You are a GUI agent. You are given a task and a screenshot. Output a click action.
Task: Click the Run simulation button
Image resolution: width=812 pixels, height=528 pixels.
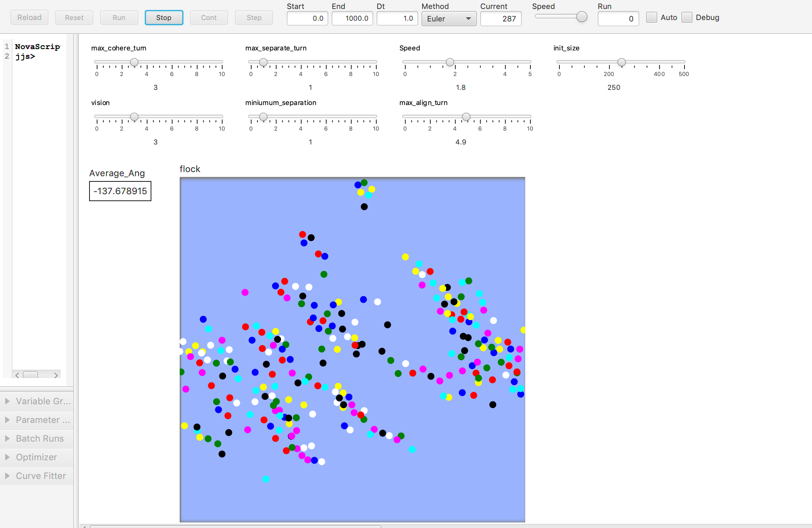coord(119,18)
